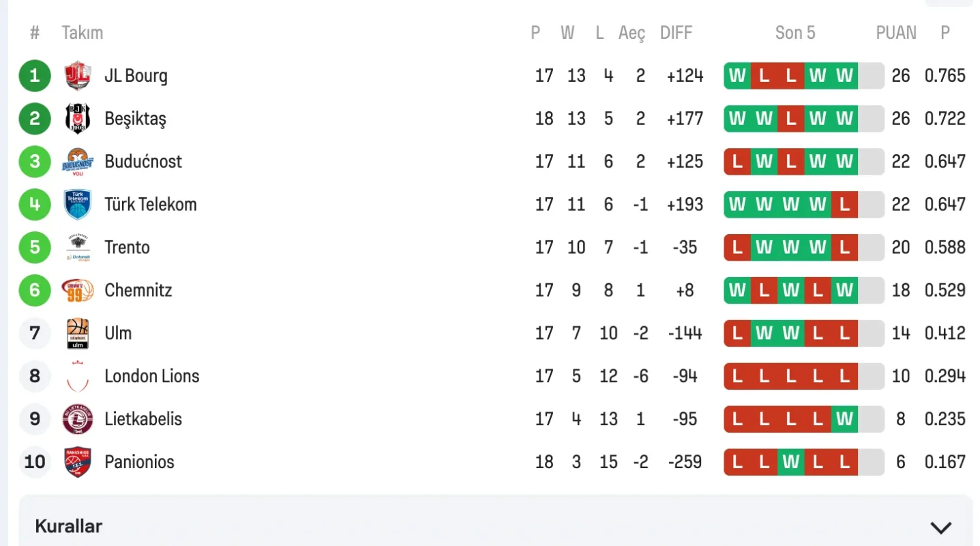Viewport: 980px width, 546px height.
Task: Expand the Kurallar section chevron
Action: [940, 528]
